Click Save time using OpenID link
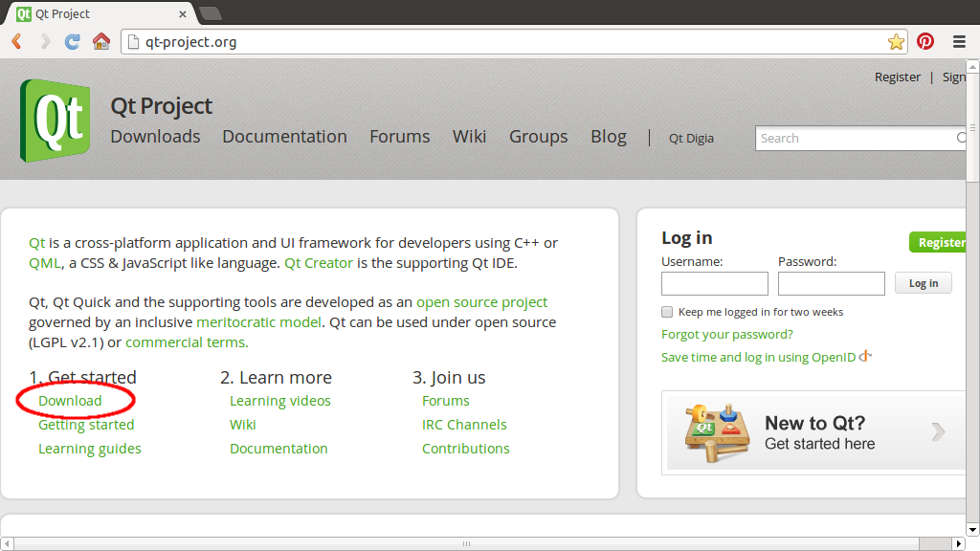Screen dimensions: 980x551 (758, 358)
